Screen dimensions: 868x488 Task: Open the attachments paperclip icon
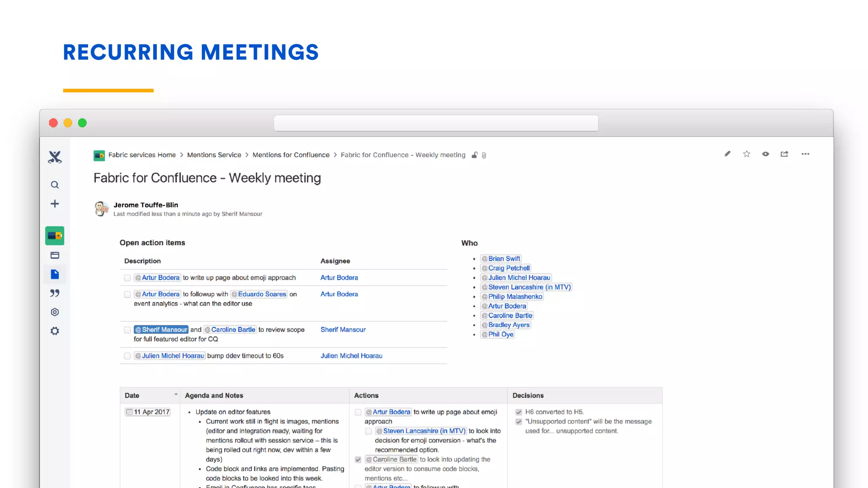pos(484,155)
